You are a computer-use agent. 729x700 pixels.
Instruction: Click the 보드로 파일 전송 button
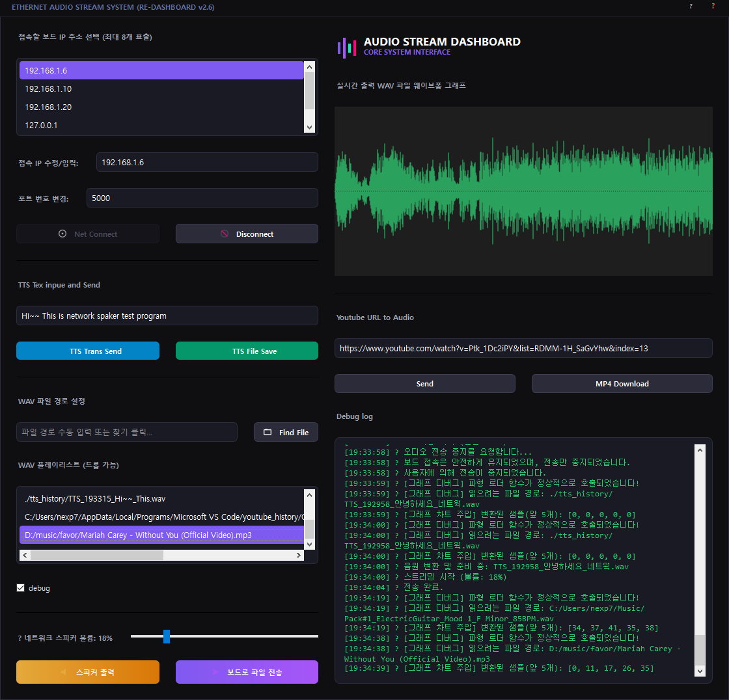click(247, 672)
